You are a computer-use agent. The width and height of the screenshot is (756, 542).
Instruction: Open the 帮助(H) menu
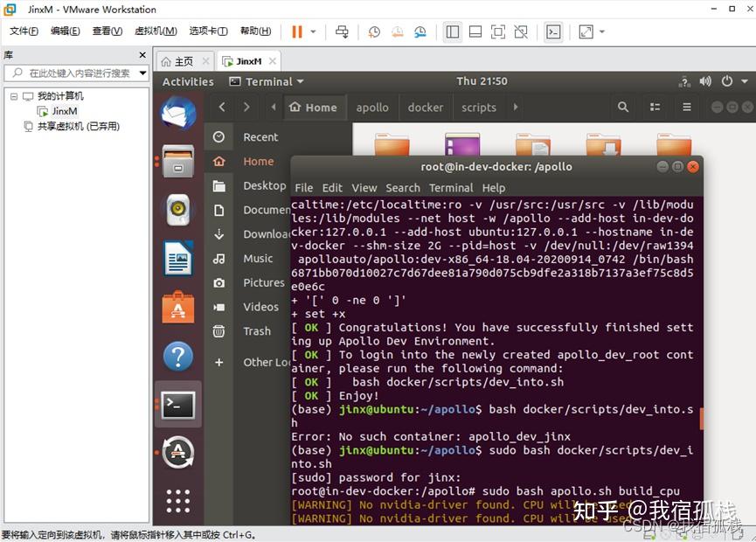(x=255, y=31)
